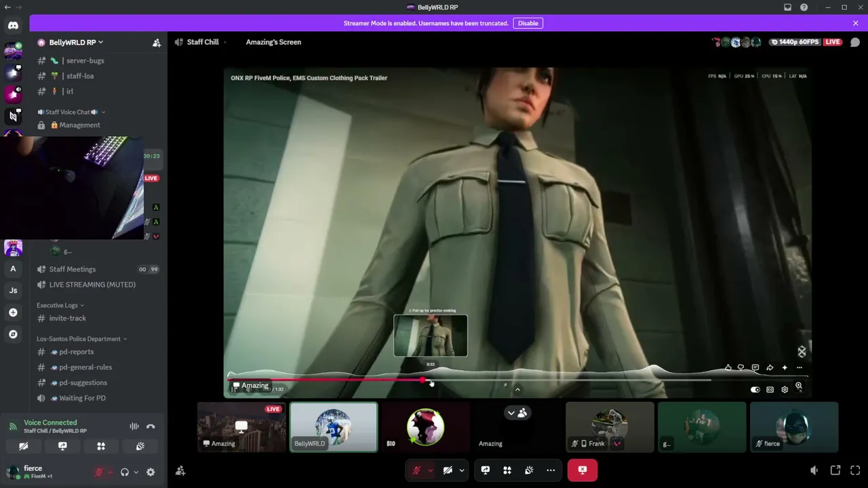Disconnect from voice using the phone icon

pos(151,426)
